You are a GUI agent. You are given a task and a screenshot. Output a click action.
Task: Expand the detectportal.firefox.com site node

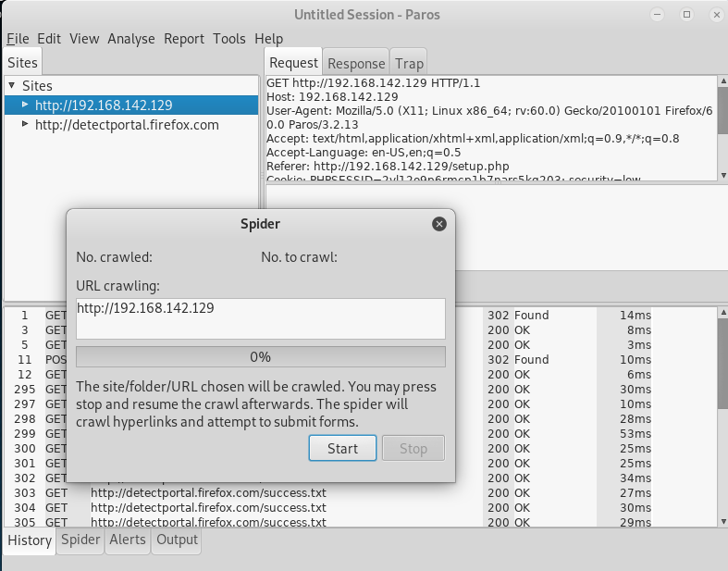[x=25, y=125]
